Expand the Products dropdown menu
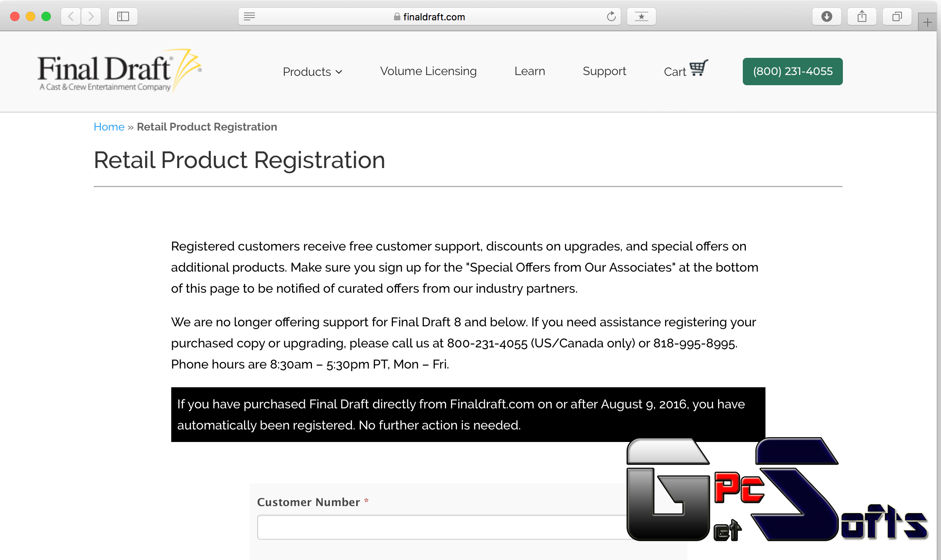The height and width of the screenshot is (560, 941). [x=312, y=72]
